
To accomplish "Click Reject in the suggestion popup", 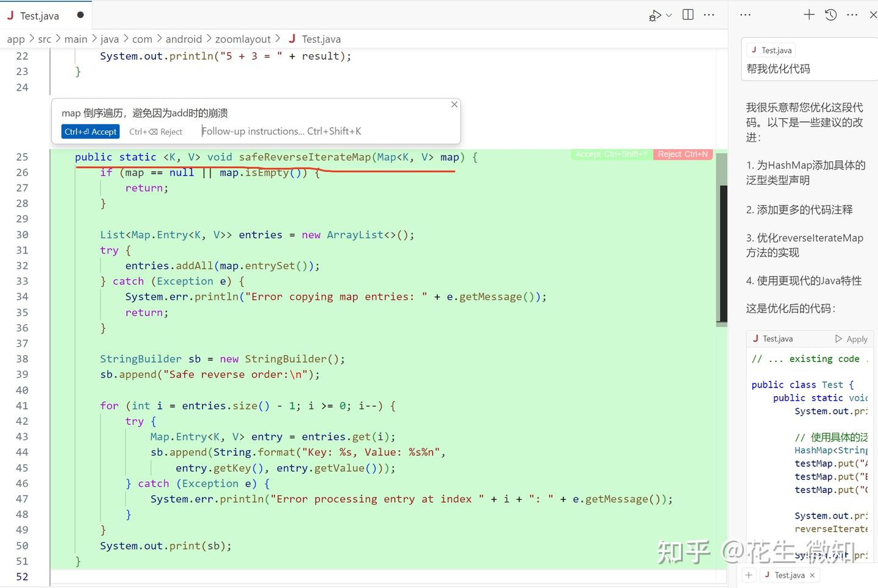I will point(156,131).
